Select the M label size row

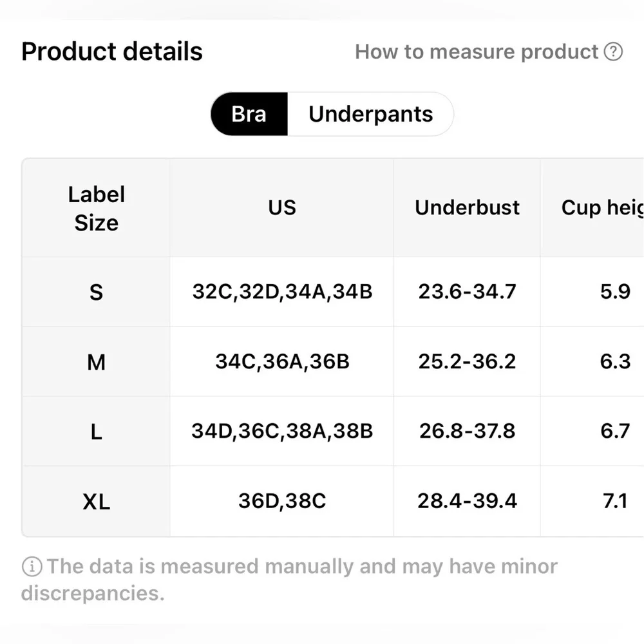coord(96,363)
